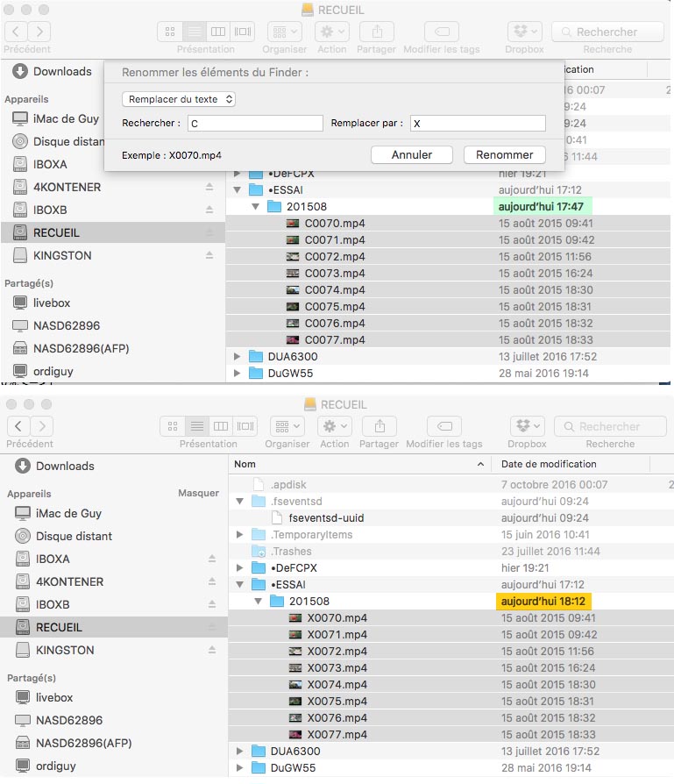Open the 'Remplacer du texte' dropdown
The image size is (674, 784).
[179, 99]
